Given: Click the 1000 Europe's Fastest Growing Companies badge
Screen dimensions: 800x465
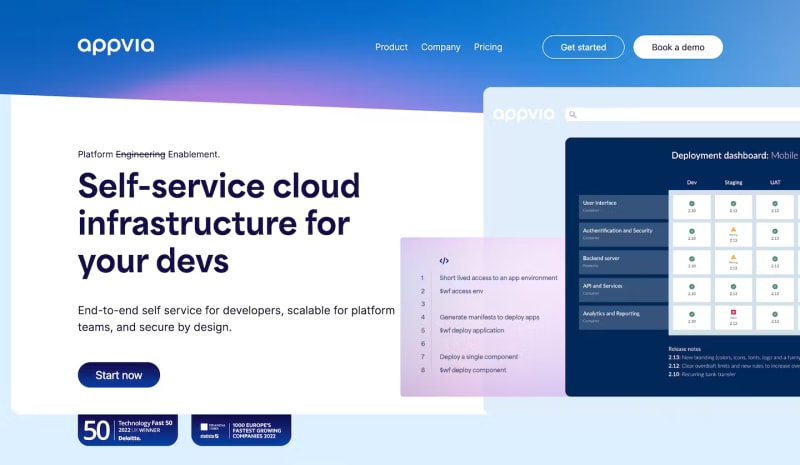Looking at the screenshot, I should pyautogui.click(x=241, y=430).
